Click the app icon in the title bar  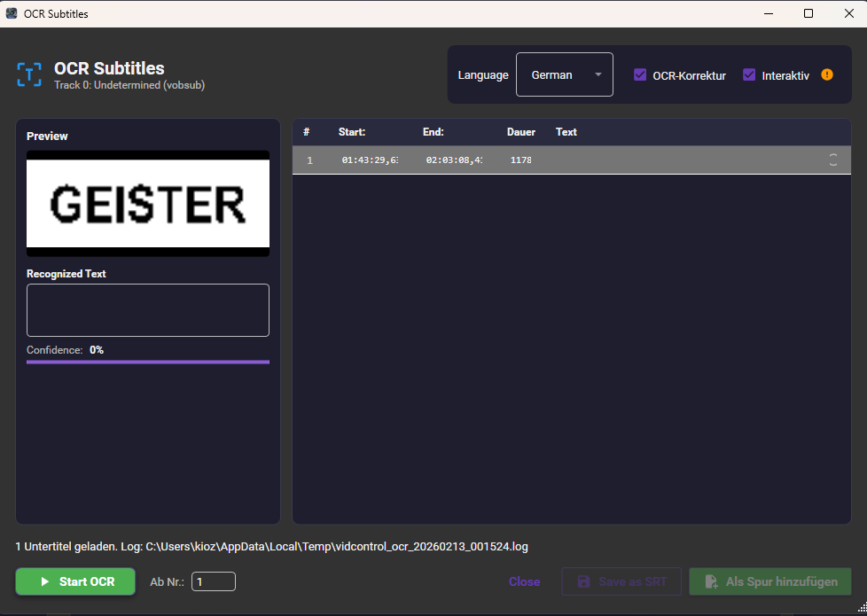pos(12,13)
